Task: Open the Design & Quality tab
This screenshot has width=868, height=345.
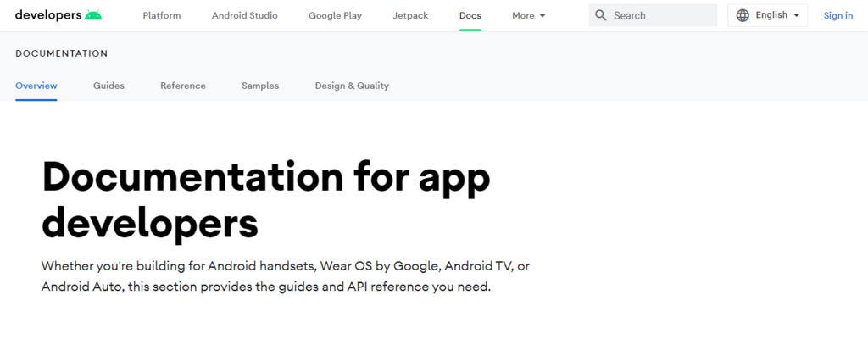Action: pyautogui.click(x=352, y=86)
